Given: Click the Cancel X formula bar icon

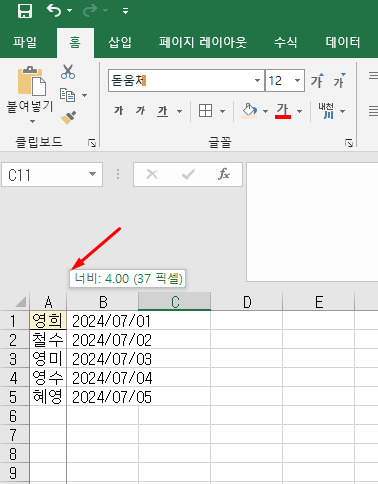Looking at the screenshot, I should 152,174.
